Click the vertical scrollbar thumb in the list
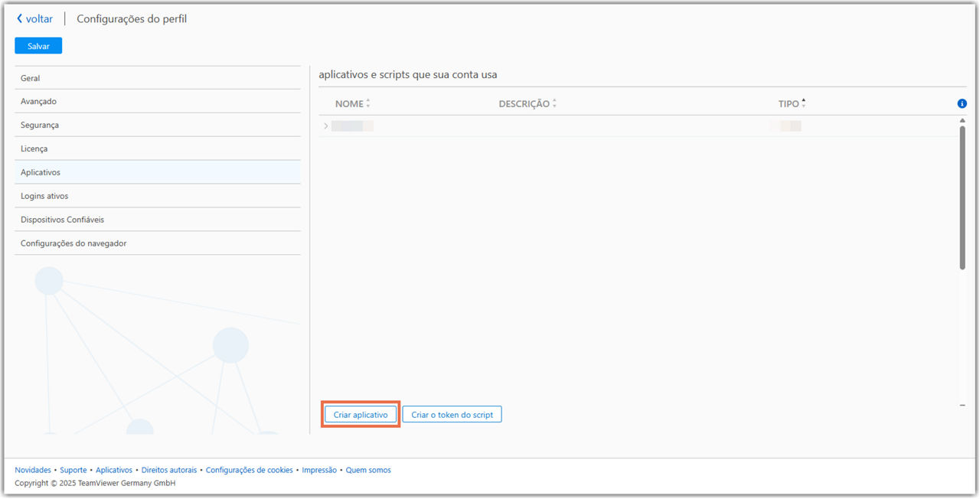 pyautogui.click(x=962, y=197)
